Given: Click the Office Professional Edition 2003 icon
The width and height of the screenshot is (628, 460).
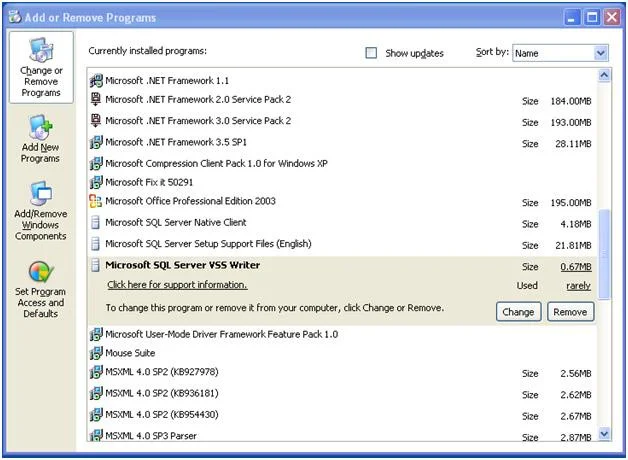Looking at the screenshot, I should (95, 201).
